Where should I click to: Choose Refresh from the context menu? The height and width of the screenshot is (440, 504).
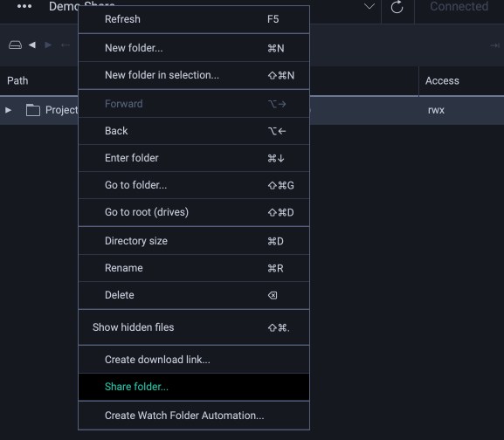click(x=194, y=19)
